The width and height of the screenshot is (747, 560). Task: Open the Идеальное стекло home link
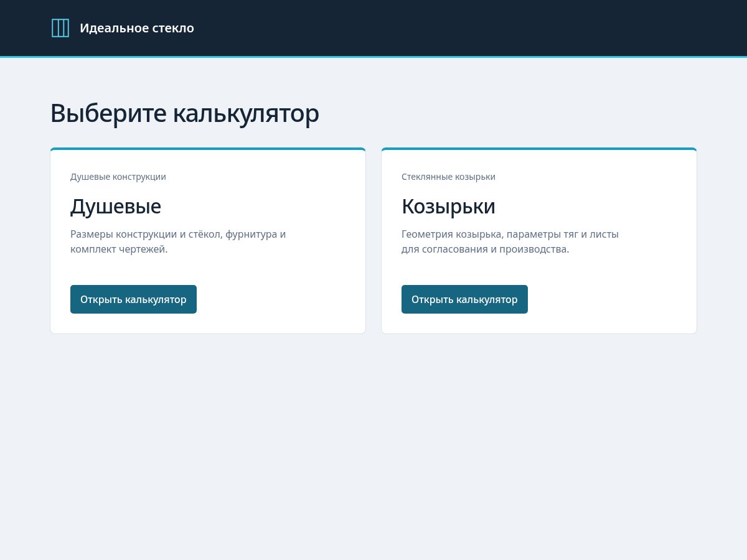122,28
